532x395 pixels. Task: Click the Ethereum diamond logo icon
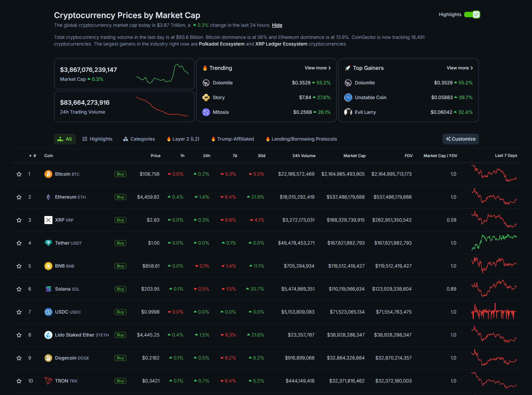pos(48,197)
